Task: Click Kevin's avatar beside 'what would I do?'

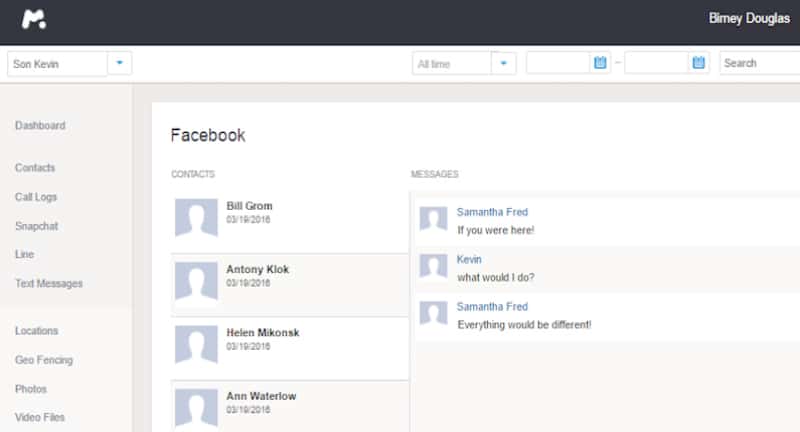Action: [x=433, y=266]
